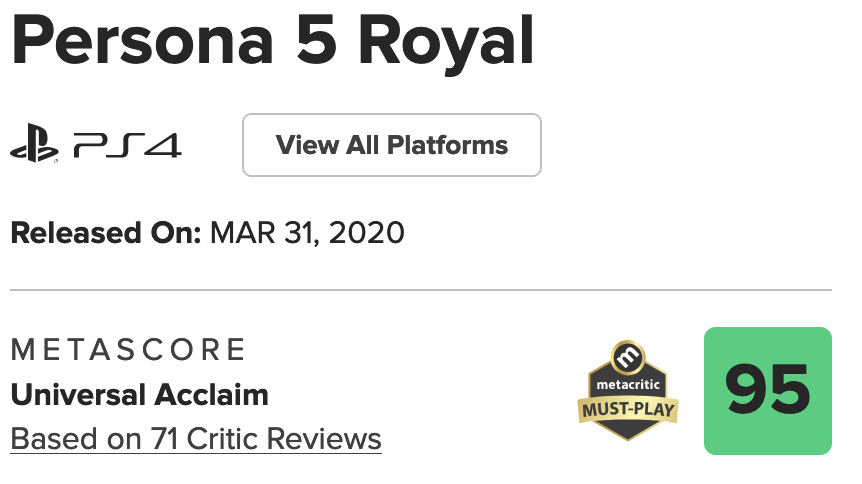Click the MAR 31, 2020 release date
This screenshot has width=862, height=484.
point(308,233)
